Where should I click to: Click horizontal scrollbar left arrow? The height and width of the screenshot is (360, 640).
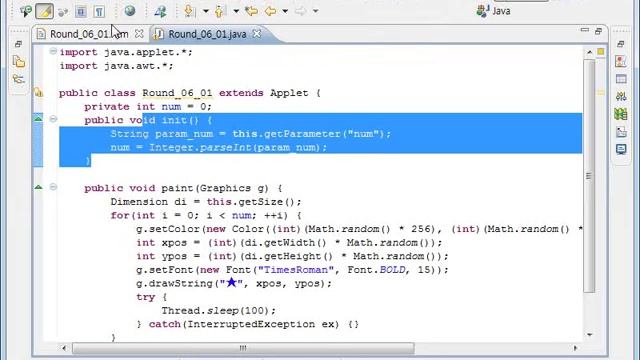[64, 348]
